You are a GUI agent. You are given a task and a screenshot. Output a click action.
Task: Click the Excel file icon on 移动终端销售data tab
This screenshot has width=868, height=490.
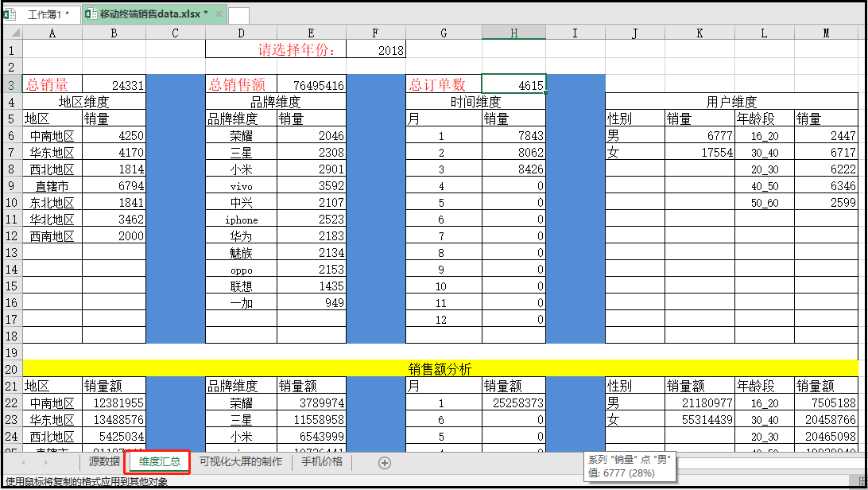coord(91,14)
